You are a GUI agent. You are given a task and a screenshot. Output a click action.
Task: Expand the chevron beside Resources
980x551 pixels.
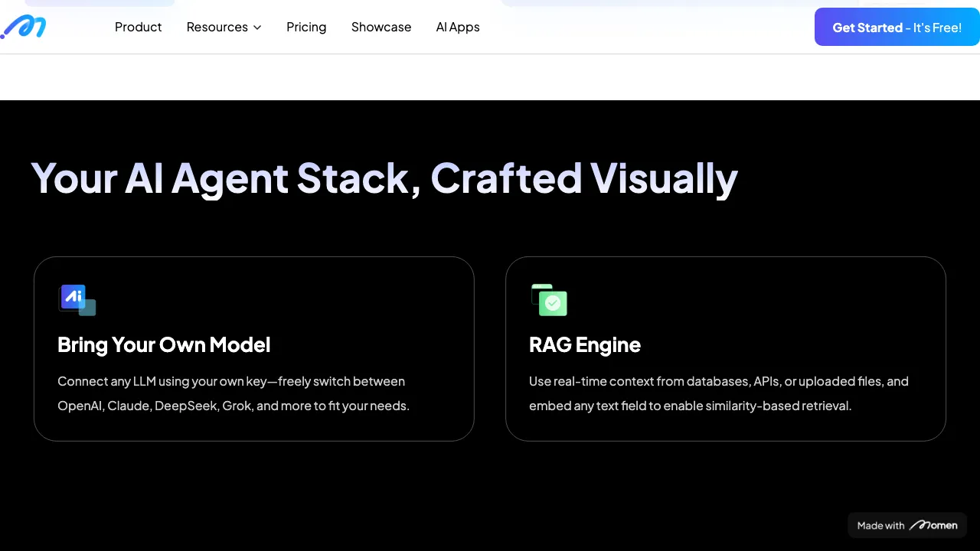tap(257, 28)
